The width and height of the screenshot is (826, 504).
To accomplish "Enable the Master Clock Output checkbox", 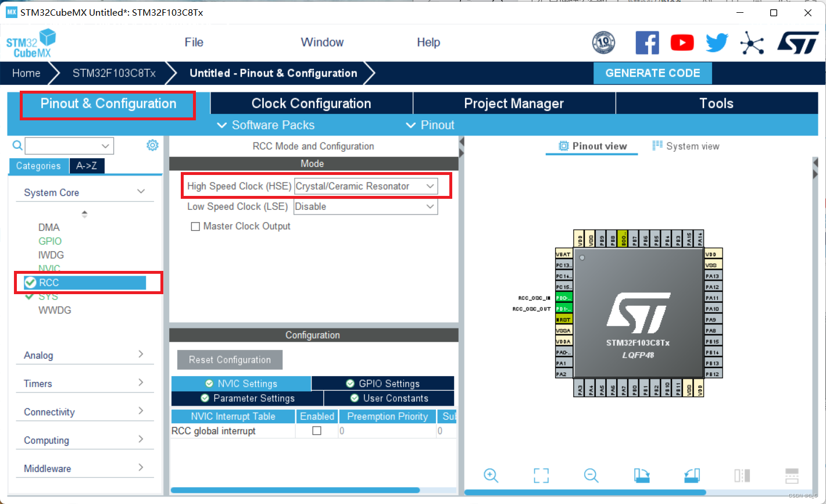I will point(196,227).
